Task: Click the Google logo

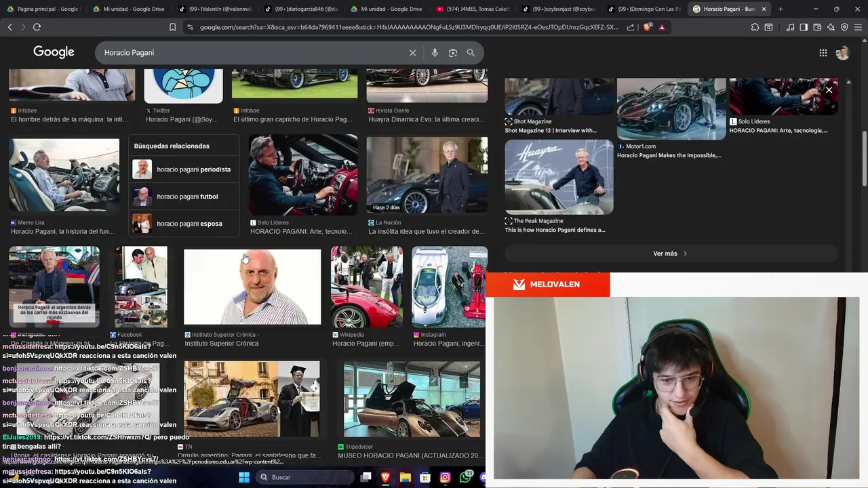Action: pos(54,52)
